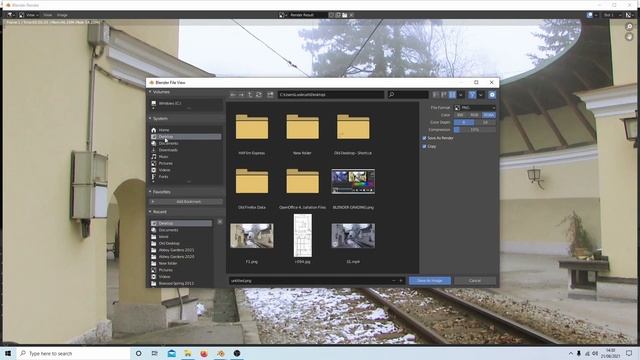The width and height of the screenshot is (640, 360).
Task: Open Home in System list
Action: 186,130
